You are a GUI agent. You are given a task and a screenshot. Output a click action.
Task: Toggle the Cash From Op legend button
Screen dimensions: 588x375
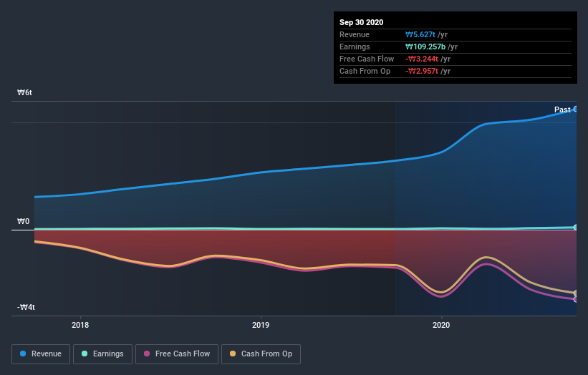pos(261,354)
